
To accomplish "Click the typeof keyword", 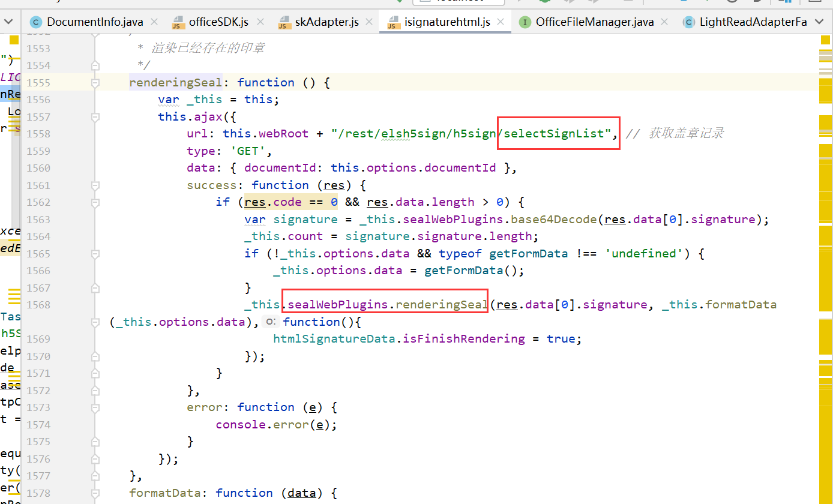I will (x=461, y=253).
